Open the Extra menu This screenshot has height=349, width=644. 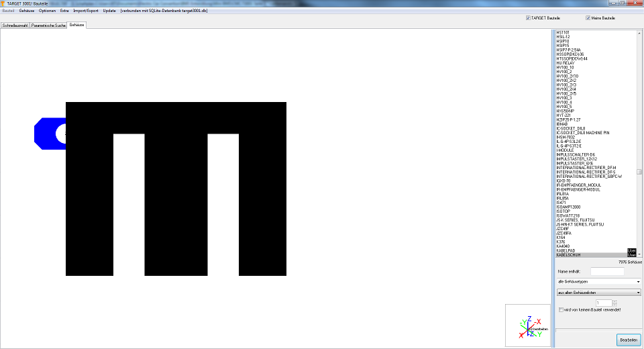[64, 11]
